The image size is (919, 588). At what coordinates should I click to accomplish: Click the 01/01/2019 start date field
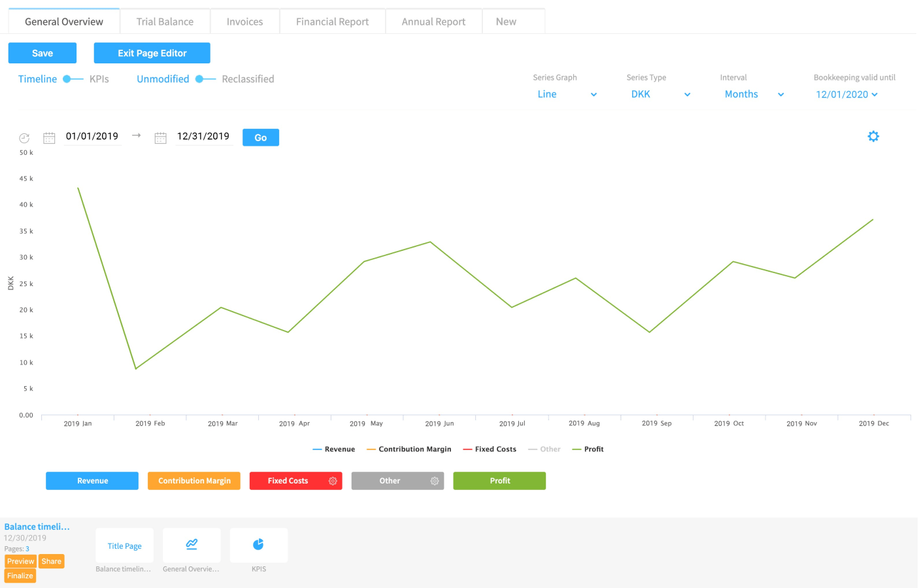pos(92,137)
